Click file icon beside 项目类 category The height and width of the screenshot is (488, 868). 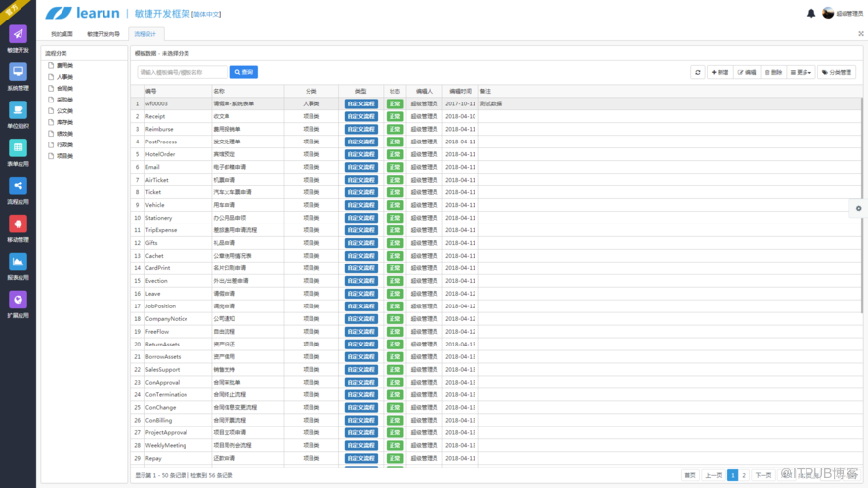pyautogui.click(x=51, y=156)
